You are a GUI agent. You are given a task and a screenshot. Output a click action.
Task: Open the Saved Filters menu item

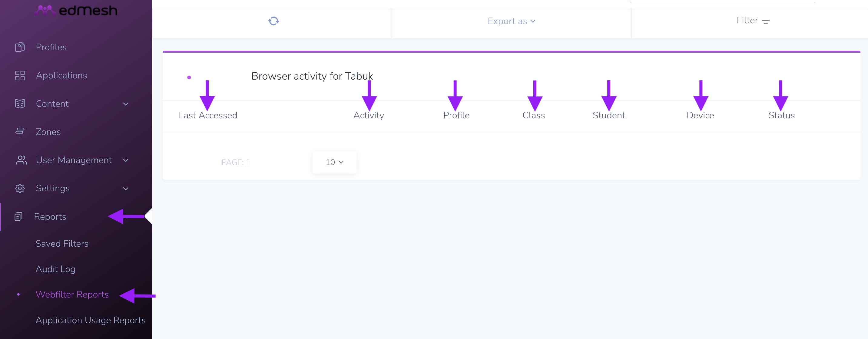(x=62, y=243)
